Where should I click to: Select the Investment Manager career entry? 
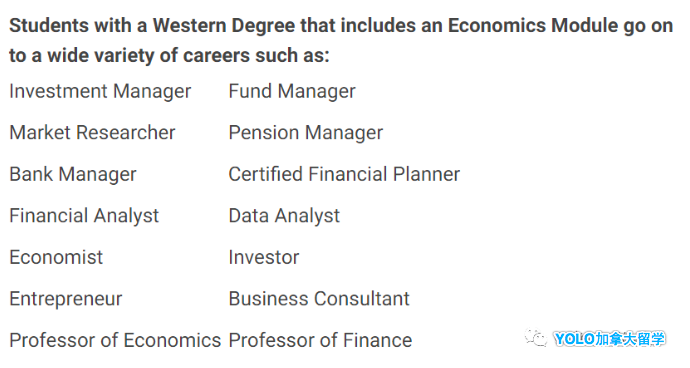click(x=100, y=92)
